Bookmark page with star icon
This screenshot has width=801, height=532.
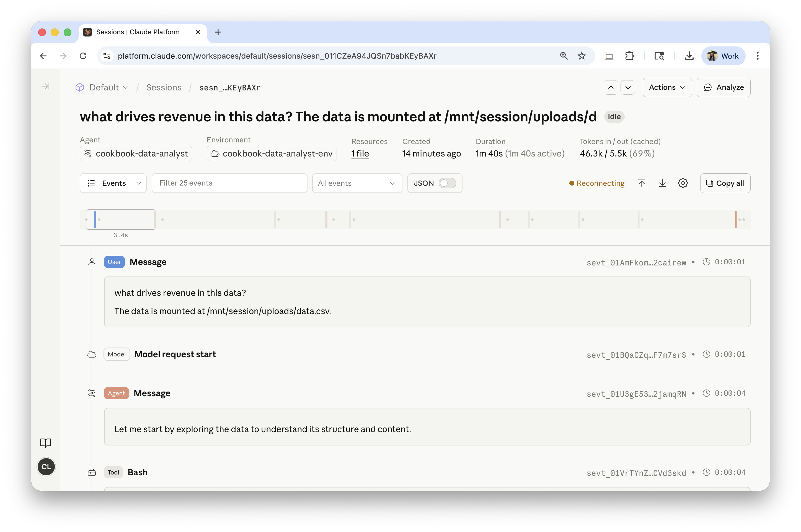[x=582, y=56]
